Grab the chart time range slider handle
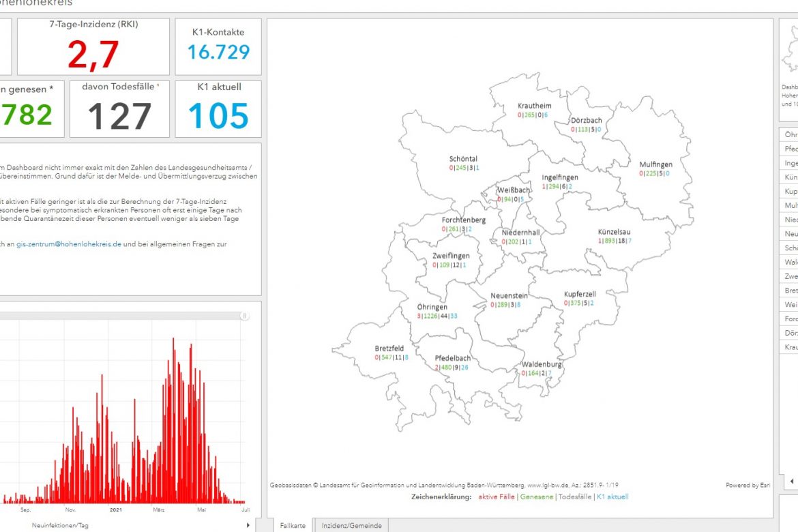798x532 pixels. click(x=245, y=316)
